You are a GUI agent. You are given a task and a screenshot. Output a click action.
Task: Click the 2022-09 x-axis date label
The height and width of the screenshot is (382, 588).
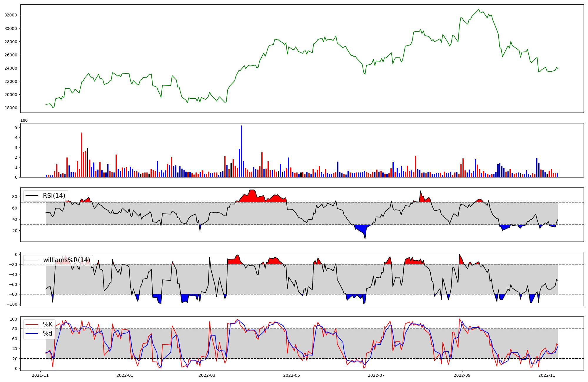[x=462, y=375]
